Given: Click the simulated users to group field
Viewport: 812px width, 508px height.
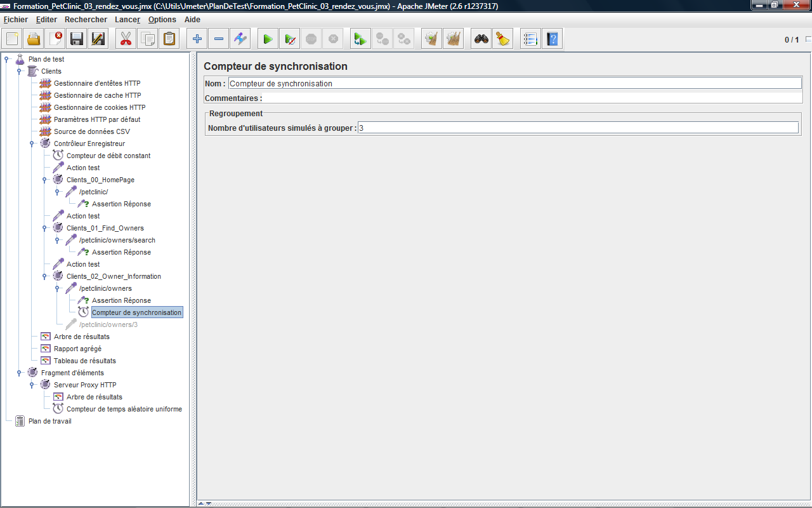Looking at the screenshot, I should point(577,128).
